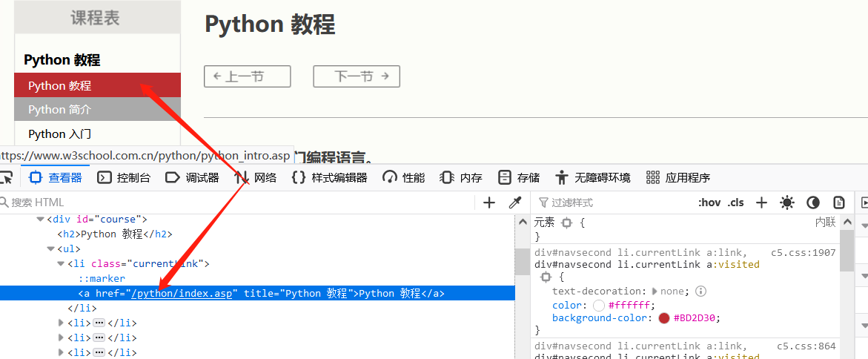This screenshot has width=868, height=359.
Task: Click the element picker cursor icon
Action: pyautogui.click(x=6, y=178)
